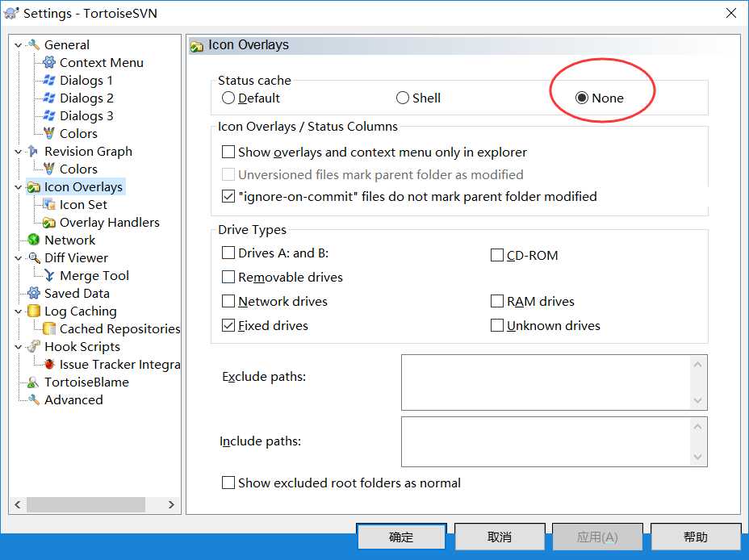Viewport: 749px width, 560px height.
Task: Click the Dialogs 3 icon
Action: click(x=48, y=115)
